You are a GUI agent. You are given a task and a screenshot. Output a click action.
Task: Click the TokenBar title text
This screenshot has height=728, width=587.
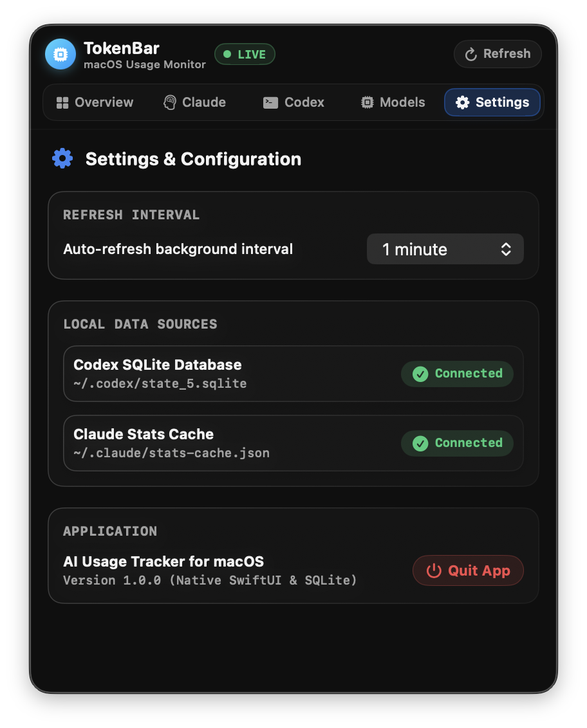pos(122,48)
